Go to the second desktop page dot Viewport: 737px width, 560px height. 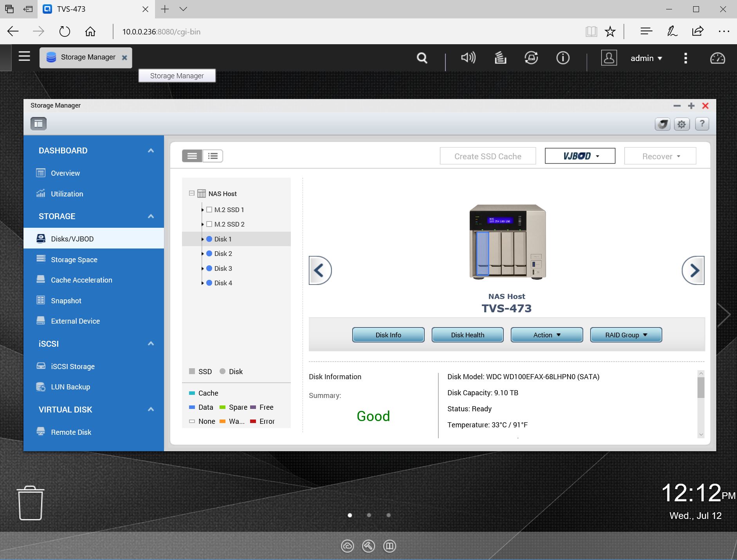point(369,515)
